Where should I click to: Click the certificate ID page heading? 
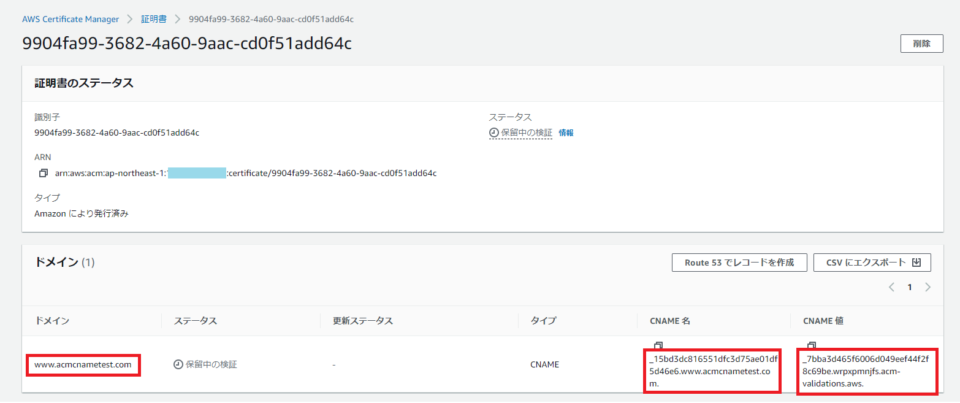[x=187, y=44]
